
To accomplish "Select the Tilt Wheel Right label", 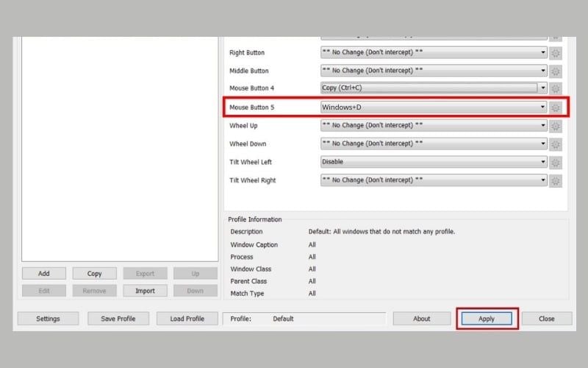I will pos(252,180).
